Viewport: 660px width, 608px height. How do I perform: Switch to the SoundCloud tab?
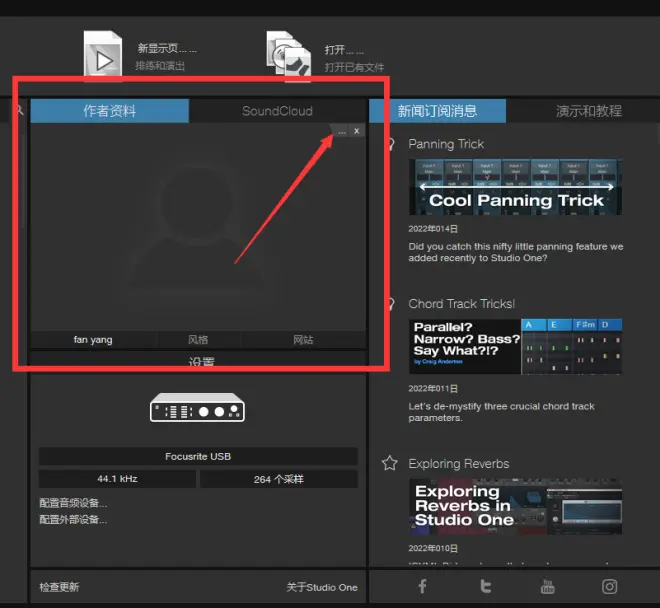pyautogui.click(x=277, y=111)
